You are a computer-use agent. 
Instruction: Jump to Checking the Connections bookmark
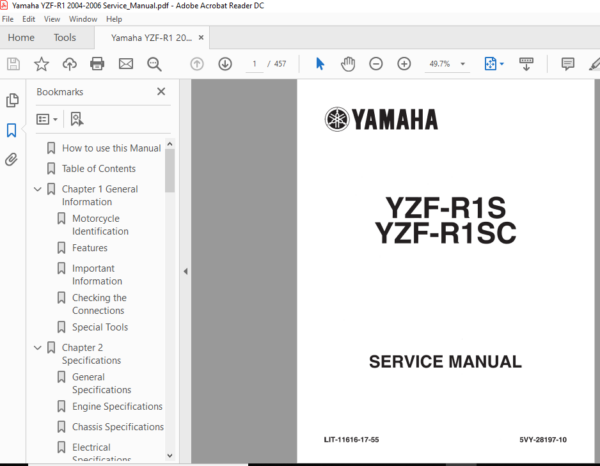[99, 304]
